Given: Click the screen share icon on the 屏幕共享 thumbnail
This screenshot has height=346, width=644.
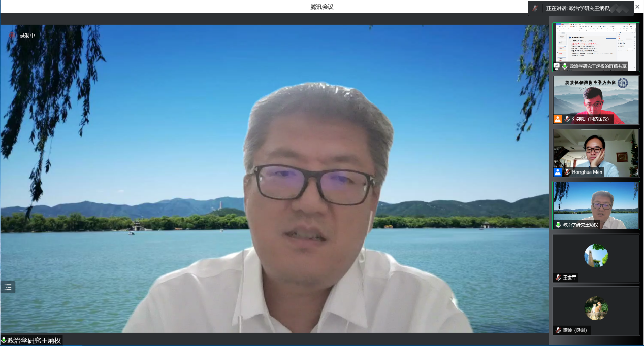Looking at the screenshot, I should (x=557, y=66).
